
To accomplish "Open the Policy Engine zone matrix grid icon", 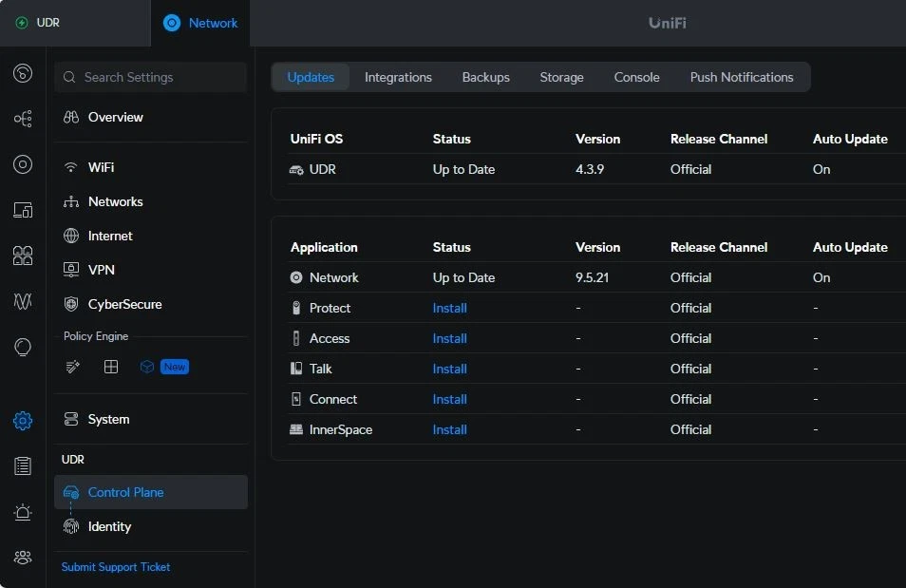I will coord(111,367).
